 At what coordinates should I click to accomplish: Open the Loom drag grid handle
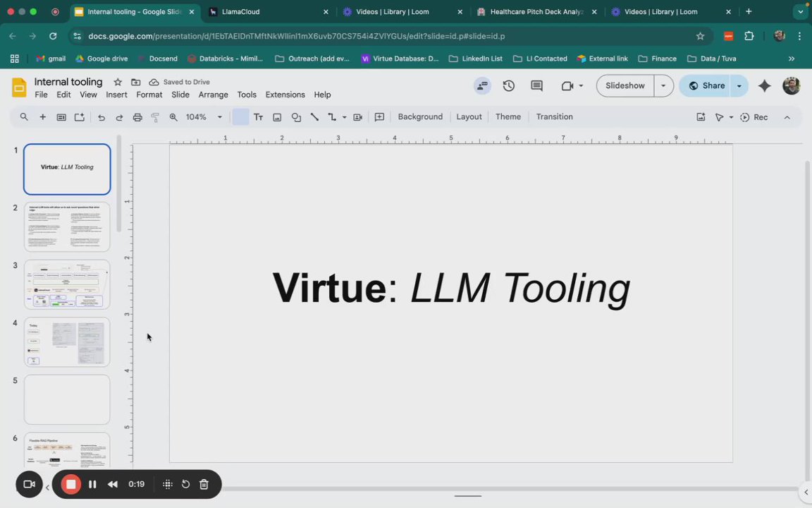pos(167,484)
